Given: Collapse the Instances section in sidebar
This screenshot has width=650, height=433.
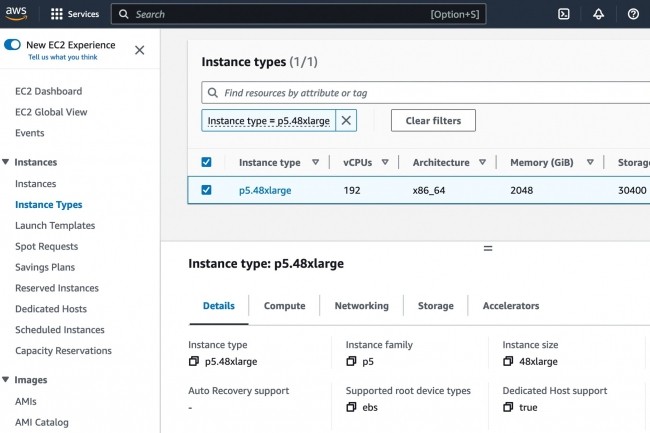Looking at the screenshot, I should (x=5, y=162).
